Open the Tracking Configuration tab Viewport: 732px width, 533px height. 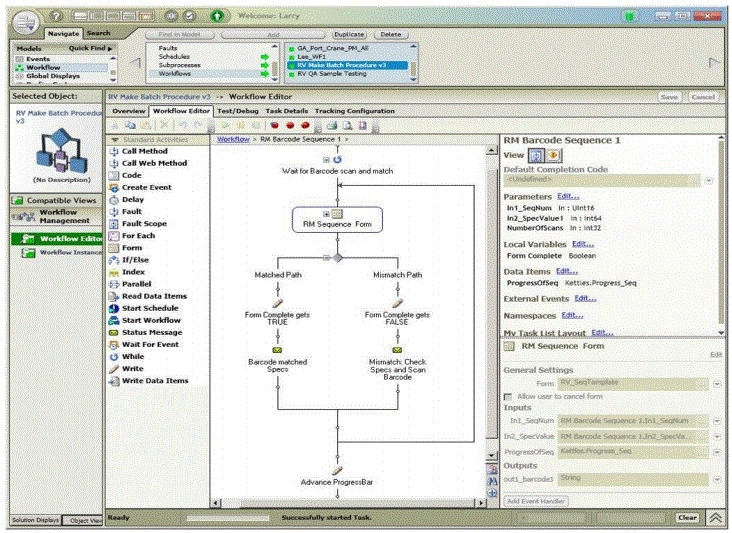pyautogui.click(x=355, y=111)
